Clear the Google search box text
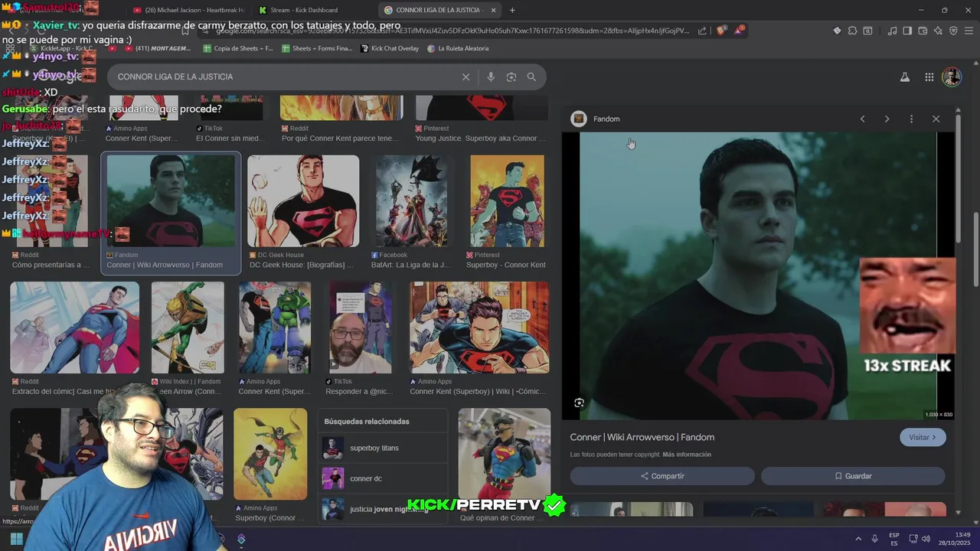980x551 pixels. point(465,77)
